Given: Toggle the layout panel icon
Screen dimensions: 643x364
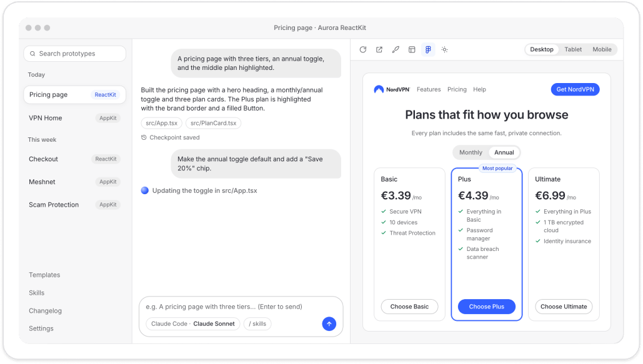Looking at the screenshot, I should pyautogui.click(x=412, y=49).
